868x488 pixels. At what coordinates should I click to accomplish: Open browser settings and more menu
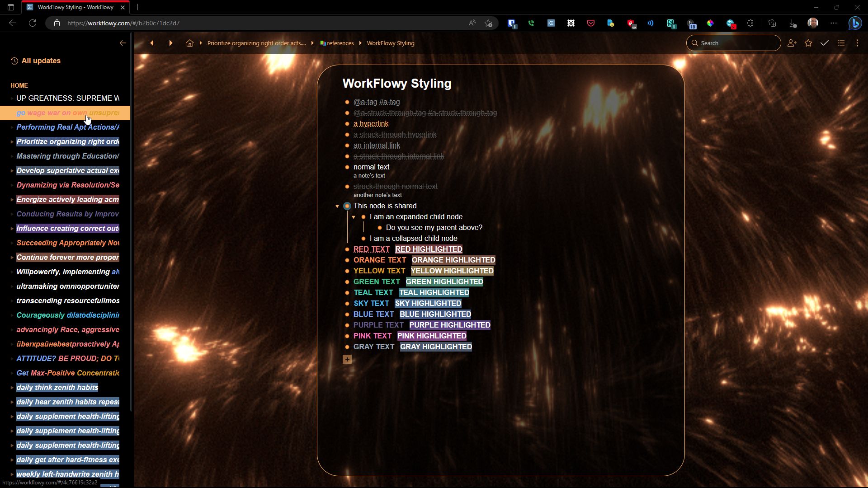tap(834, 23)
